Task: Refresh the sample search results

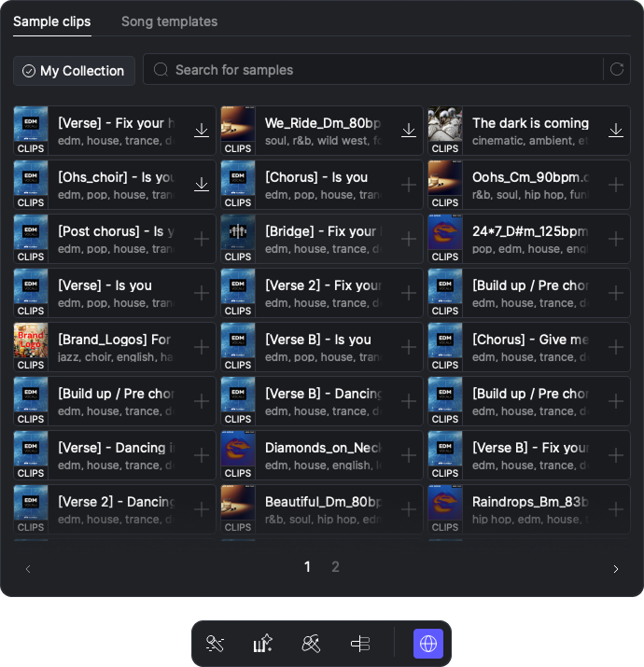Action: (616, 69)
